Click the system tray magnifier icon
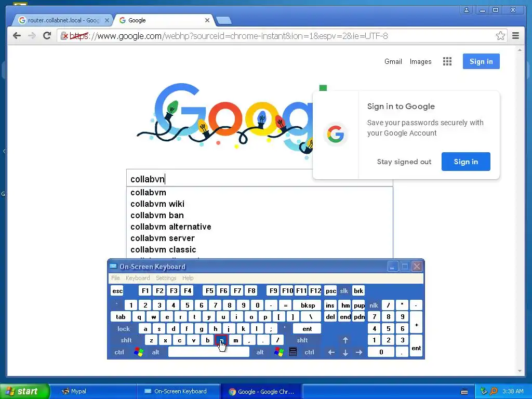The image size is (532, 399). coord(494,392)
